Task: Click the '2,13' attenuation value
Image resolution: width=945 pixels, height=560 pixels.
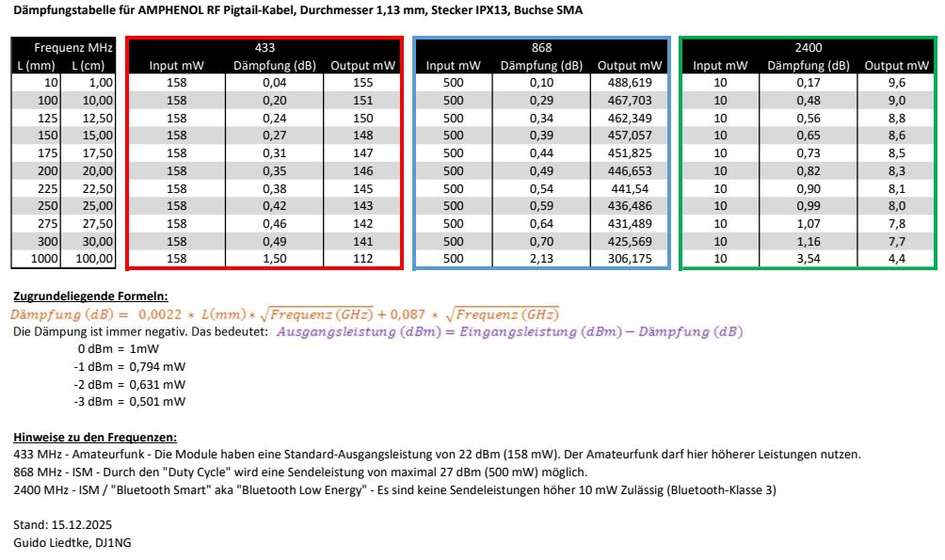Action: (x=541, y=259)
